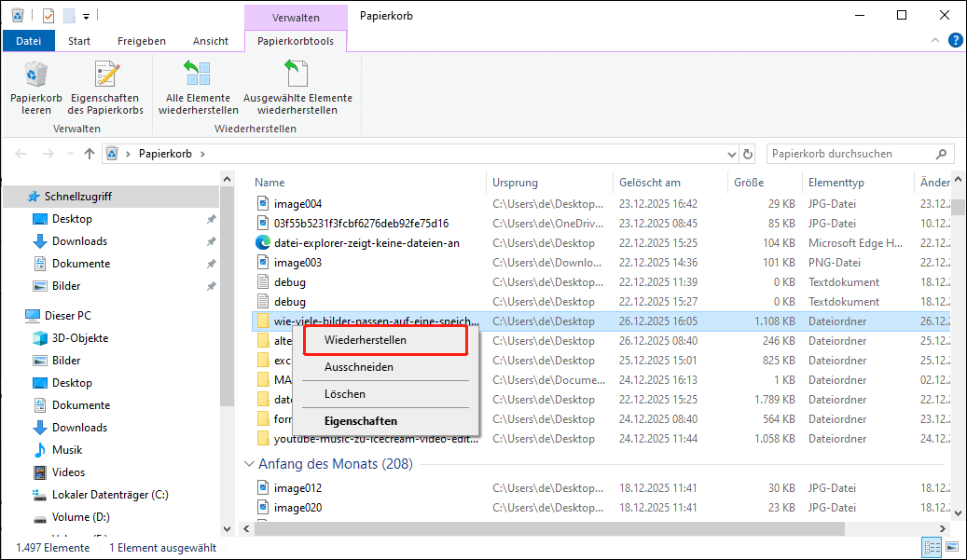This screenshot has height=560, width=967.
Task: Expand the Dieser PC tree node
Action: coord(13,316)
